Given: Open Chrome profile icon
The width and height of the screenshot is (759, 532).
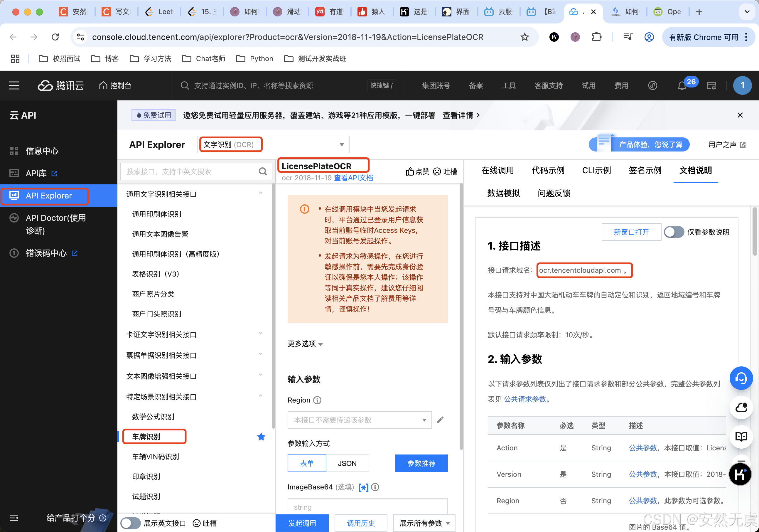Looking at the screenshot, I should point(649,37).
